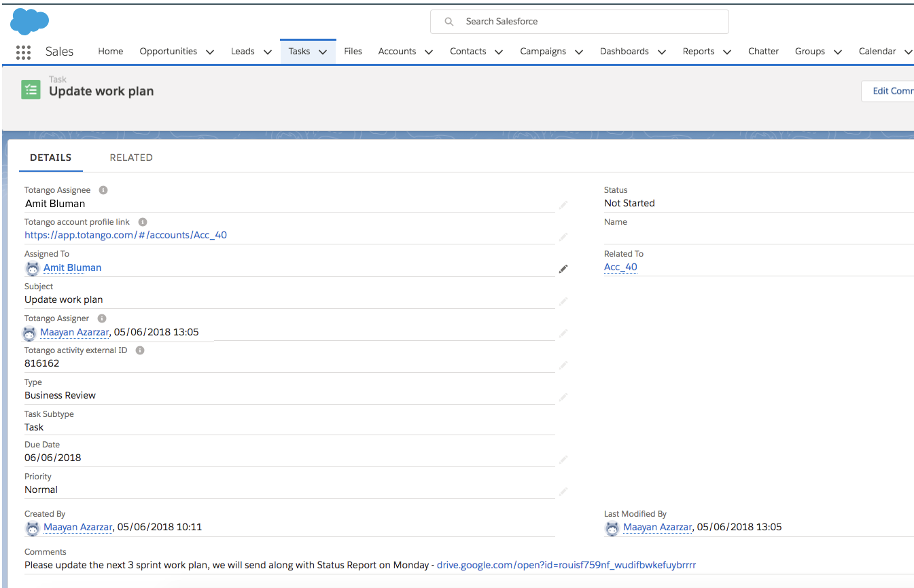Click the external ID value 816162
The width and height of the screenshot is (914, 588).
pyautogui.click(x=42, y=364)
